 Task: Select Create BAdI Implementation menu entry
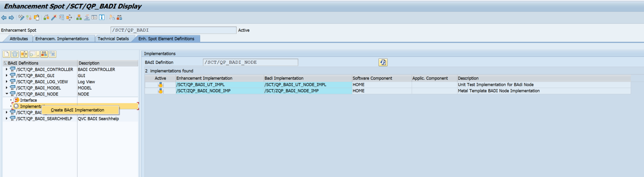[x=77, y=110]
